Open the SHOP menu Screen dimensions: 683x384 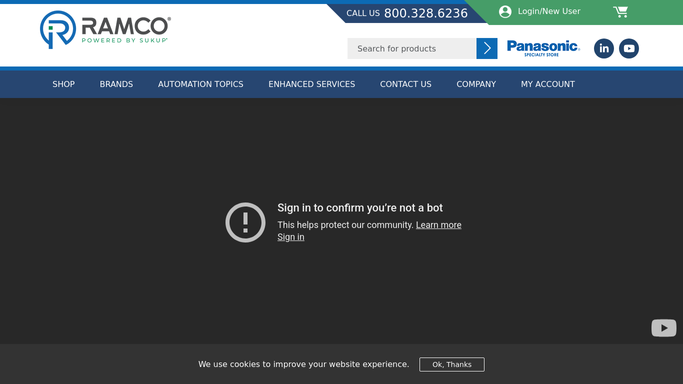[64, 84]
